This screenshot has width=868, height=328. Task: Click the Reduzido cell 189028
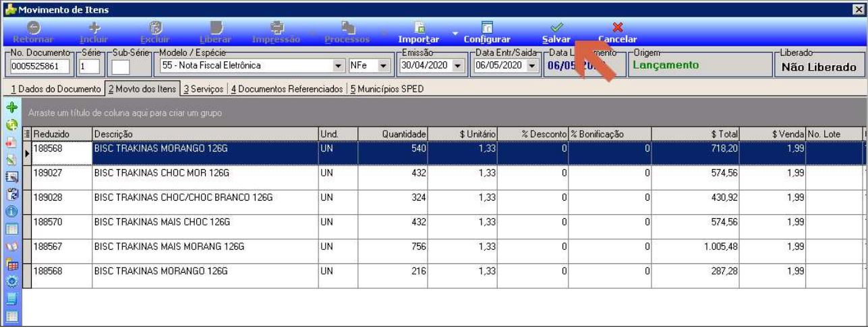[x=62, y=202]
